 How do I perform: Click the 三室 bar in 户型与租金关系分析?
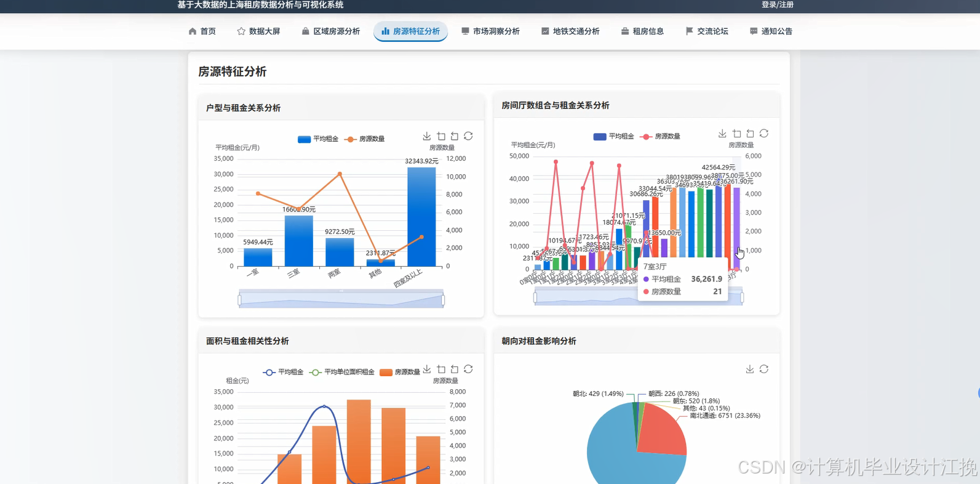tap(299, 241)
